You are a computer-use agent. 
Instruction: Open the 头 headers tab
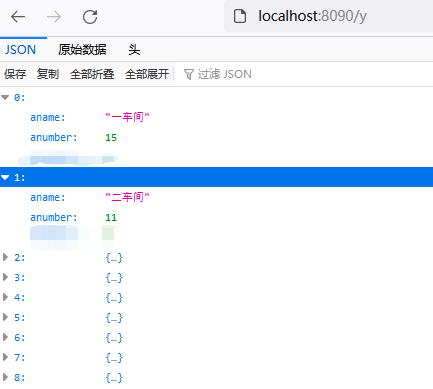pos(134,50)
